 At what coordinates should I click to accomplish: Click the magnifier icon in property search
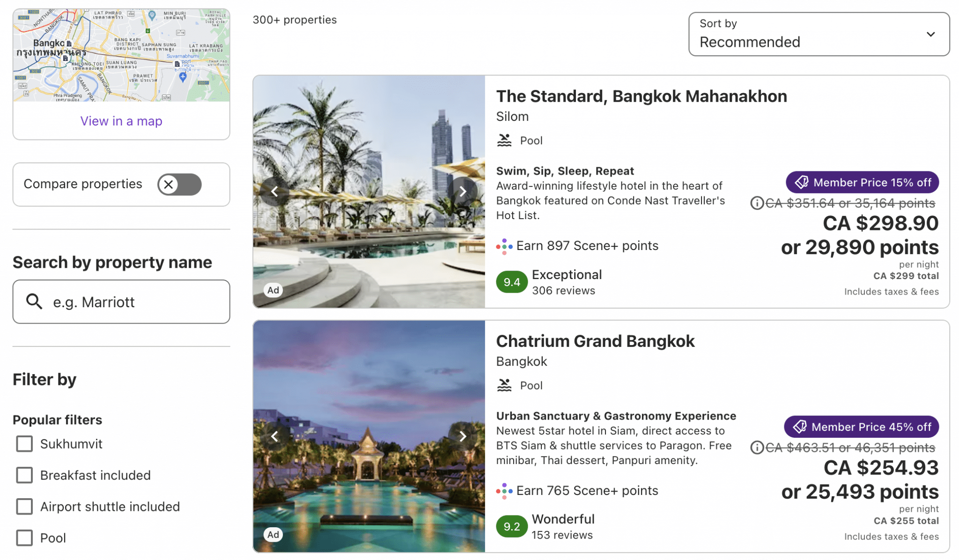click(34, 302)
